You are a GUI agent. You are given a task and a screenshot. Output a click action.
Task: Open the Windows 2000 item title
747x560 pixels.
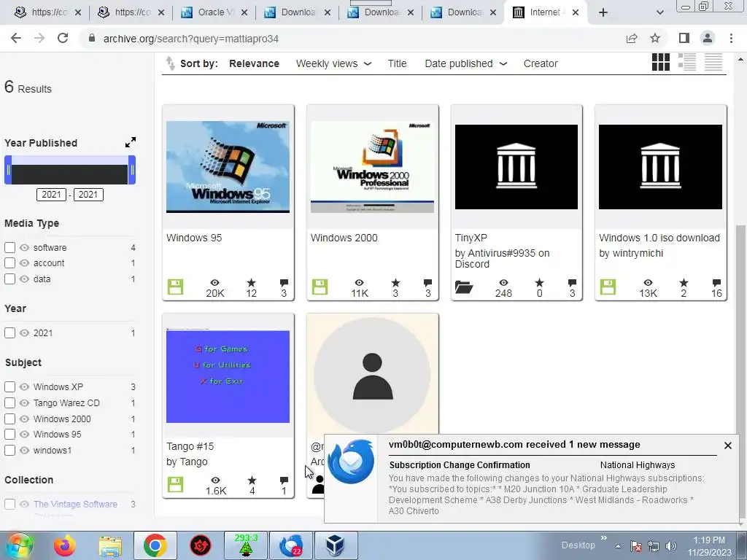pos(344,238)
